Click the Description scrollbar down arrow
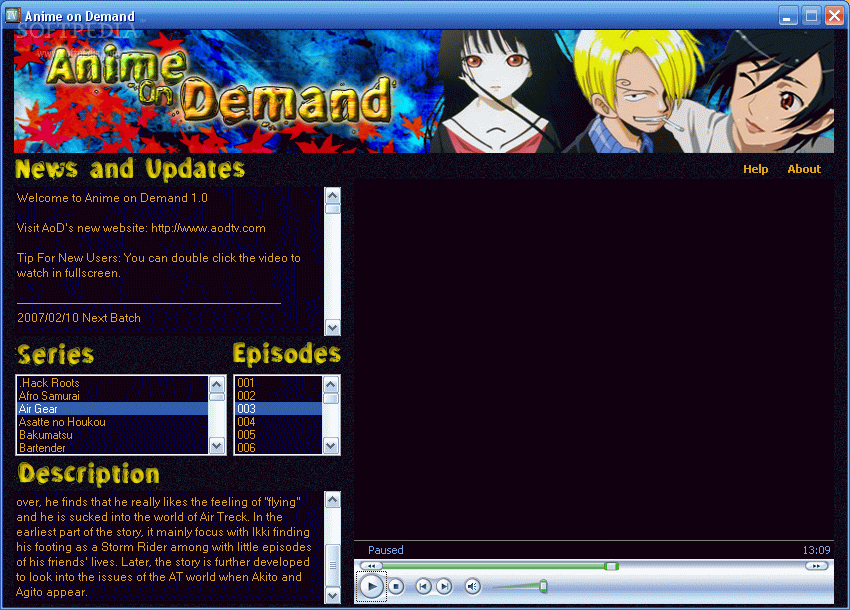 (x=332, y=595)
